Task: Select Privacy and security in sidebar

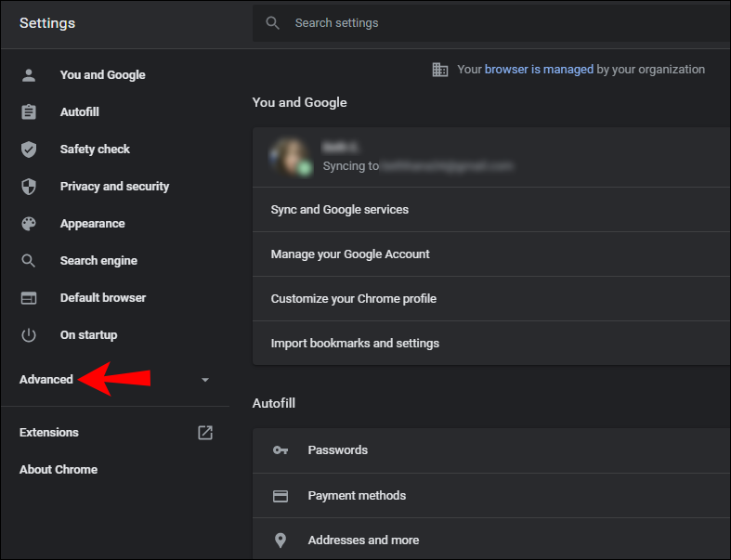Action: (114, 187)
